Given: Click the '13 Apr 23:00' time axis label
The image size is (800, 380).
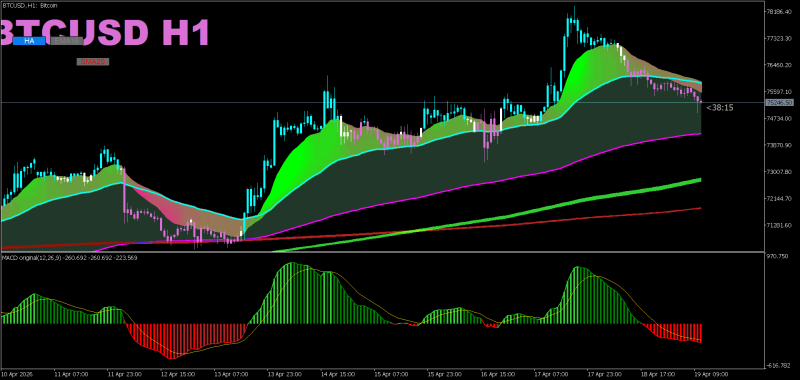Looking at the screenshot, I should 284,374.
